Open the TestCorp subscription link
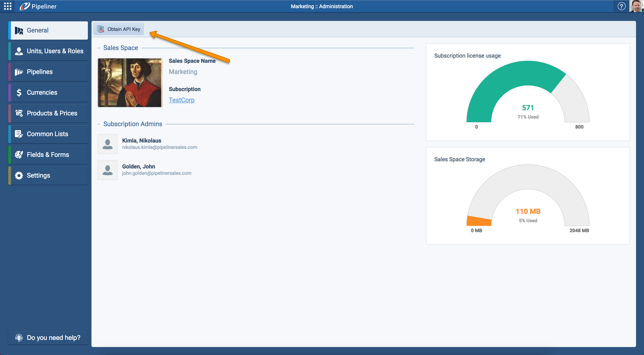The height and width of the screenshot is (355, 644). (x=182, y=100)
